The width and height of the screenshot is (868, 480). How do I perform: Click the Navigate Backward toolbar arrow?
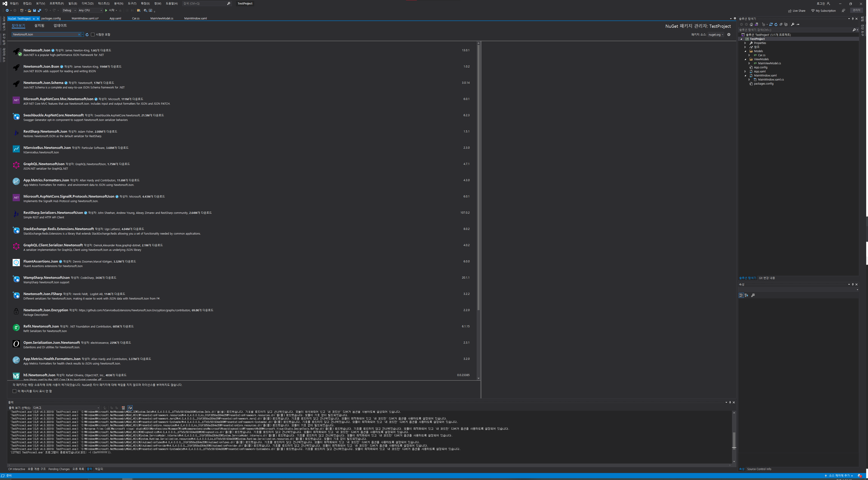pyautogui.click(x=7, y=10)
